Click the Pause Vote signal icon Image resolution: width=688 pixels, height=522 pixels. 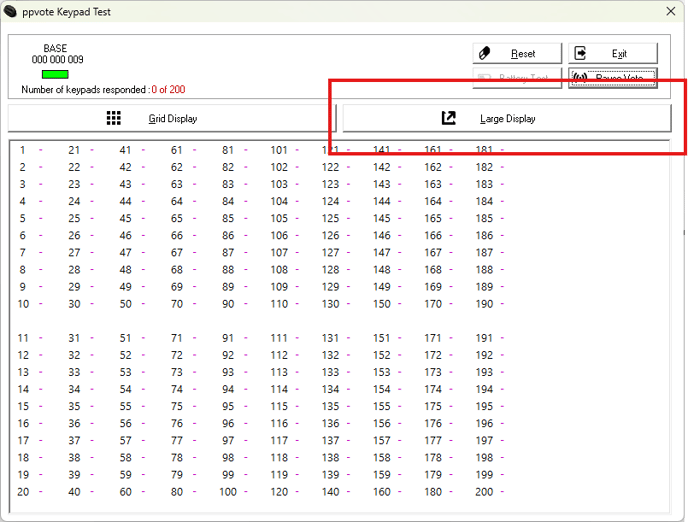581,78
